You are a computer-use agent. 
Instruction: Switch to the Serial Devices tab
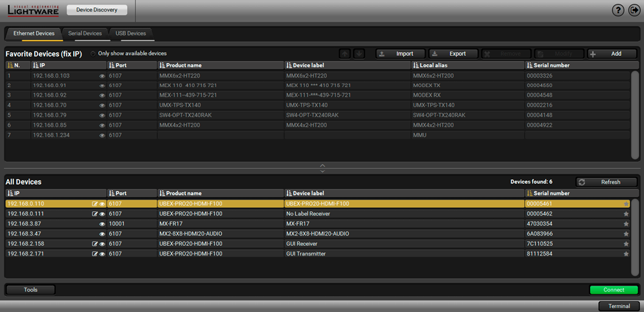pyautogui.click(x=85, y=33)
